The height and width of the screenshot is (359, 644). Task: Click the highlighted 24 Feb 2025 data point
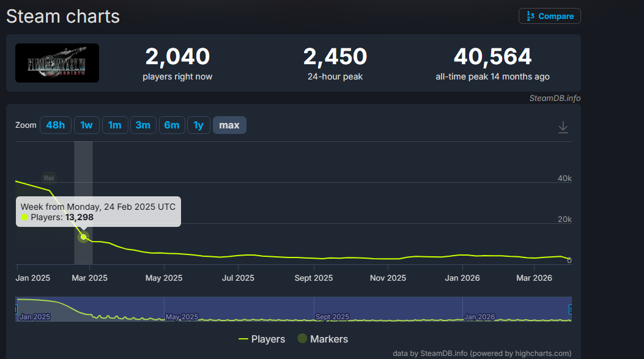(83, 237)
